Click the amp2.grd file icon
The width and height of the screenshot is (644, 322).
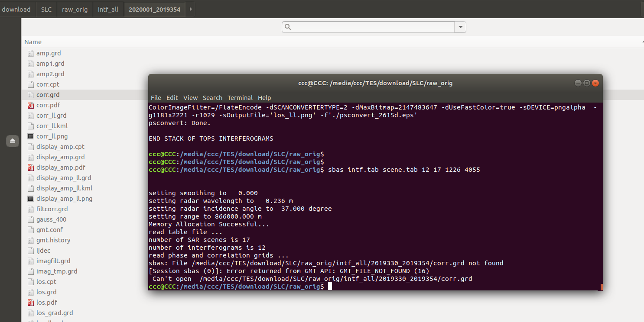pos(30,74)
